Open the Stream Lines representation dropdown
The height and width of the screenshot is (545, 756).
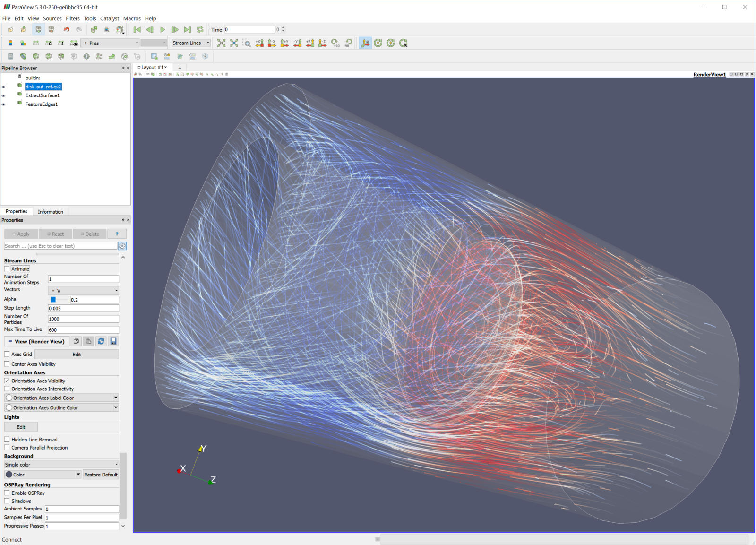[191, 43]
